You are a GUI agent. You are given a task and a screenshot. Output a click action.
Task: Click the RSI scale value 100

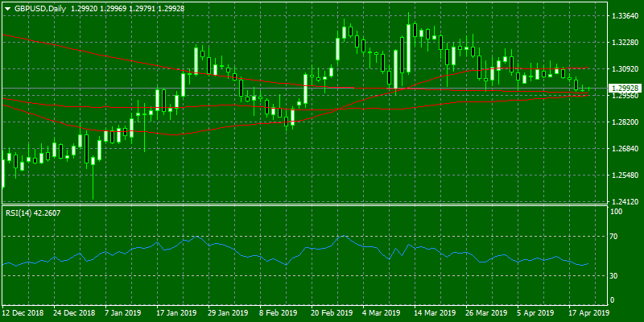click(617, 211)
